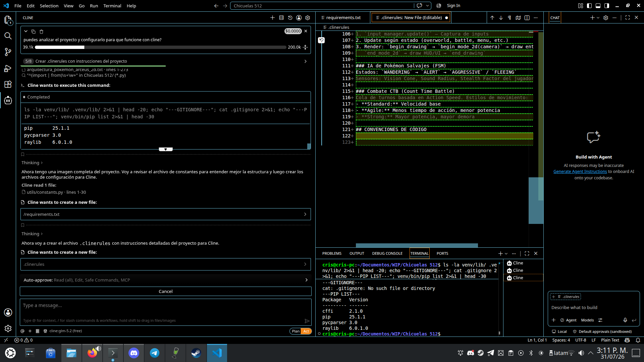644x362 pixels.
Task: Toggle whitespace rendering with pilcrow icon
Action: tap(509, 18)
